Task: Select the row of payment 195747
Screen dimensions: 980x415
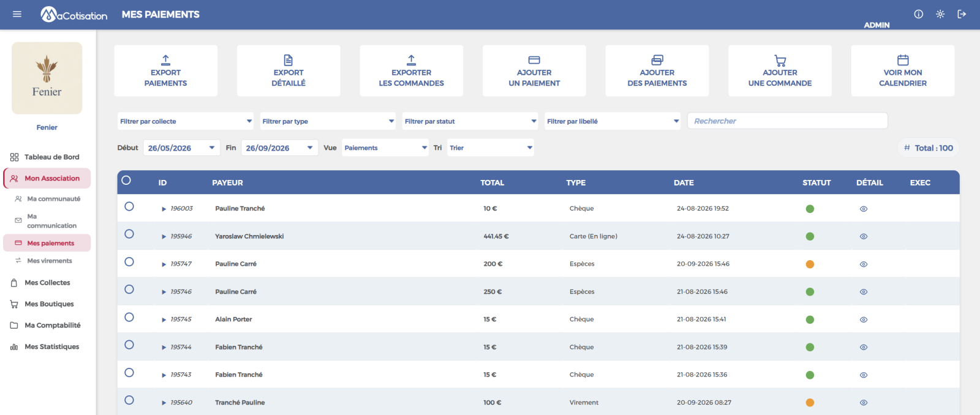Action: coord(129,261)
